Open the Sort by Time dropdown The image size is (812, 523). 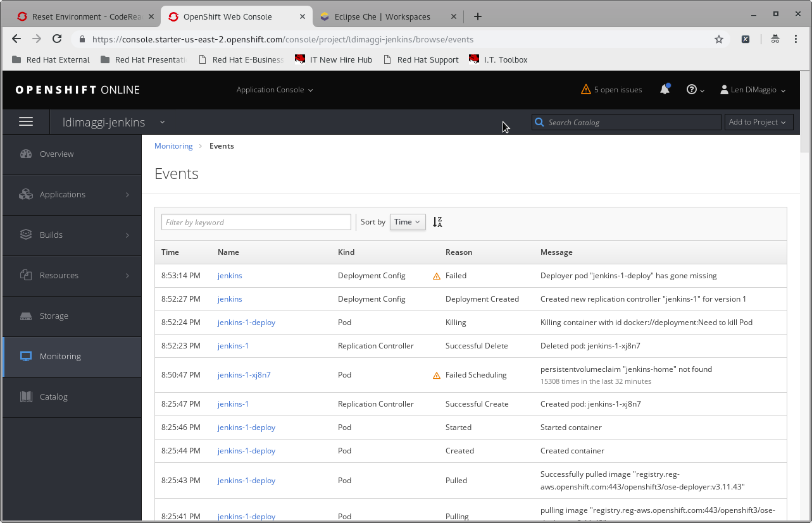(407, 221)
